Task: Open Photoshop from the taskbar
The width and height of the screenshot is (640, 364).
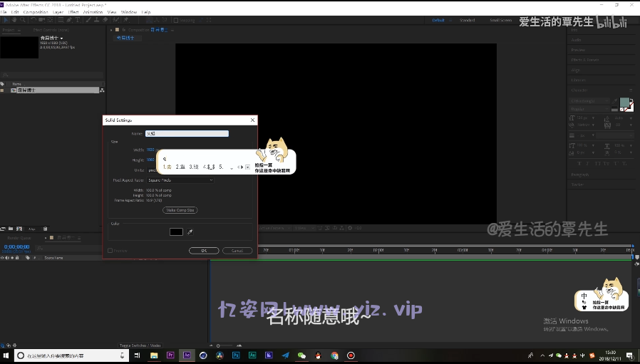Action: point(236,355)
